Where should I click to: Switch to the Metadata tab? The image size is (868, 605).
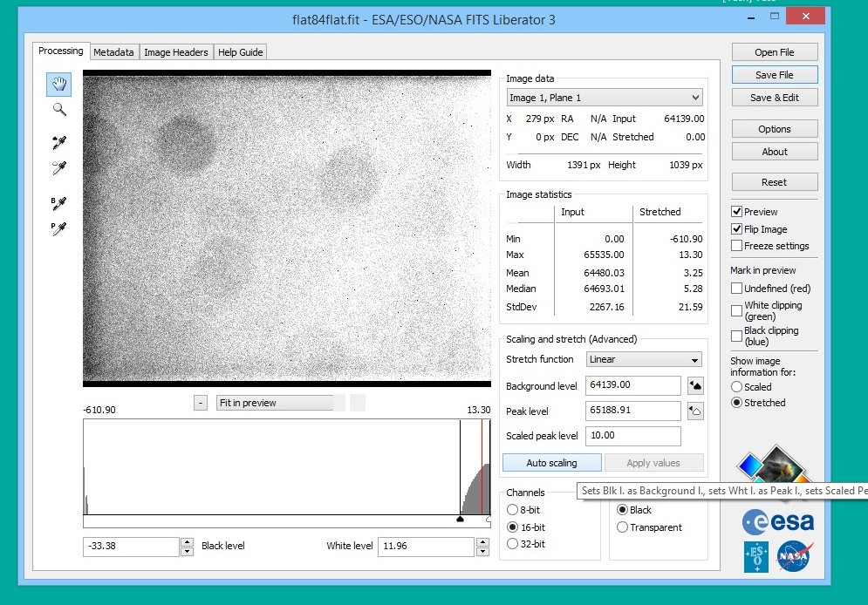[114, 52]
